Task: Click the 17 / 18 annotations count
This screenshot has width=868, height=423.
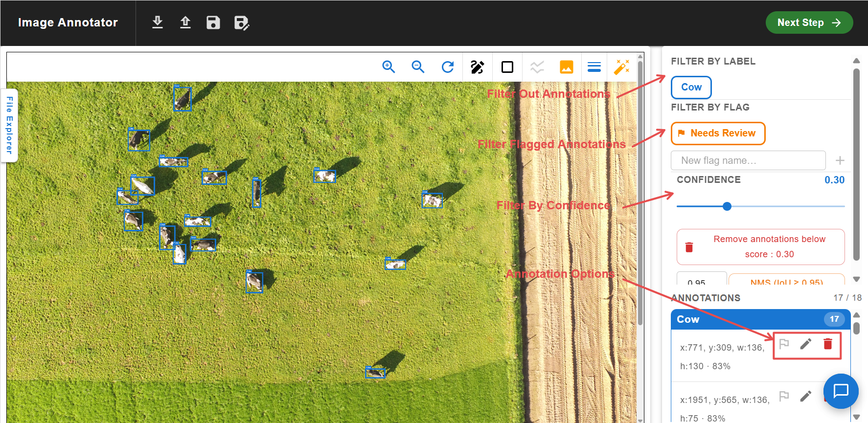Action: [847, 298]
